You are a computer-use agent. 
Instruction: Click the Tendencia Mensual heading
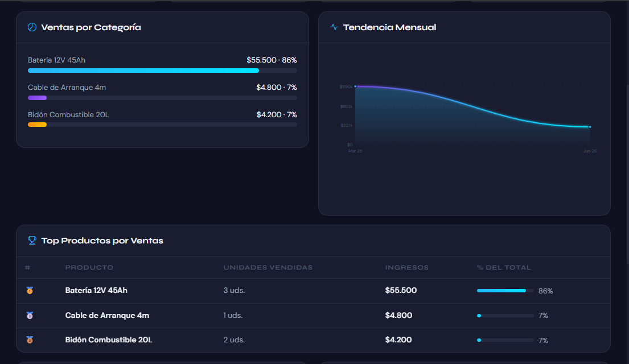[x=389, y=27]
